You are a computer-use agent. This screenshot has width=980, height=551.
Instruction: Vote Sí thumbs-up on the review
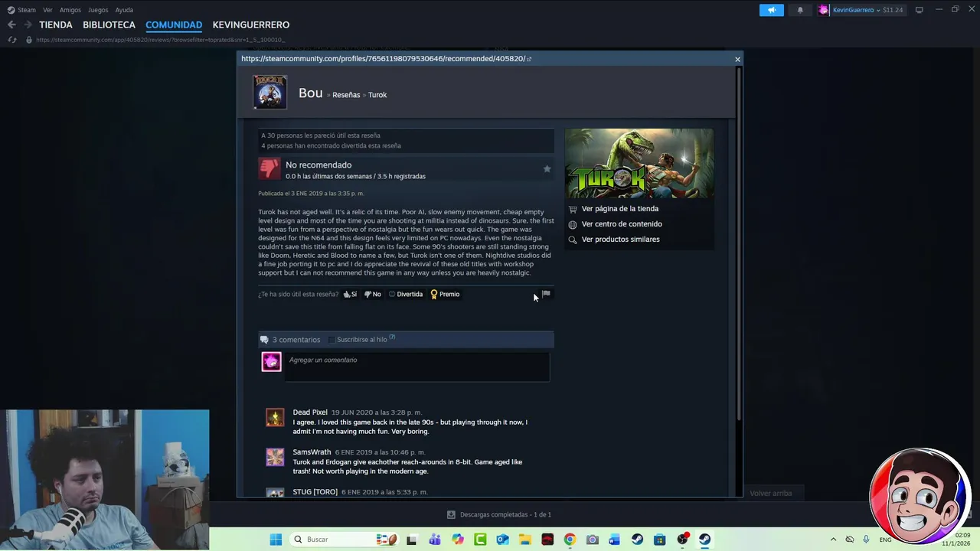[350, 295]
